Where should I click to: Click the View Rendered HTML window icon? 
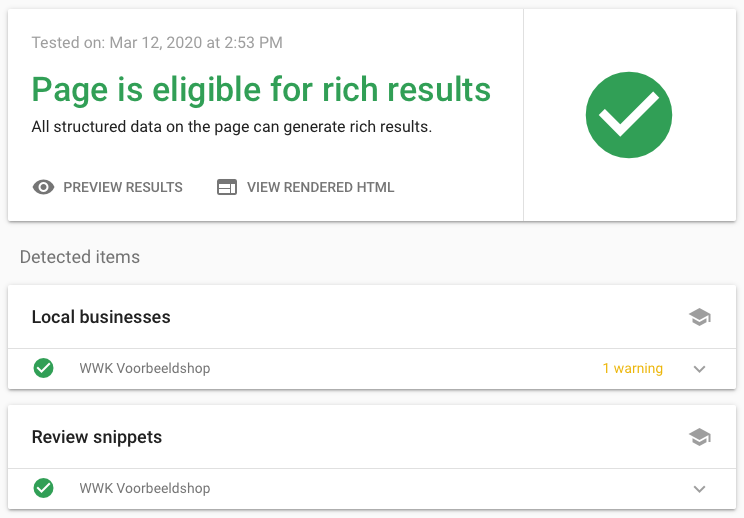pos(227,187)
